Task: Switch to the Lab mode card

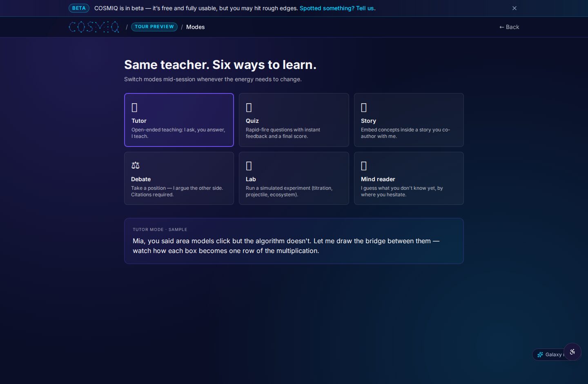Action: pyautogui.click(x=294, y=178)
